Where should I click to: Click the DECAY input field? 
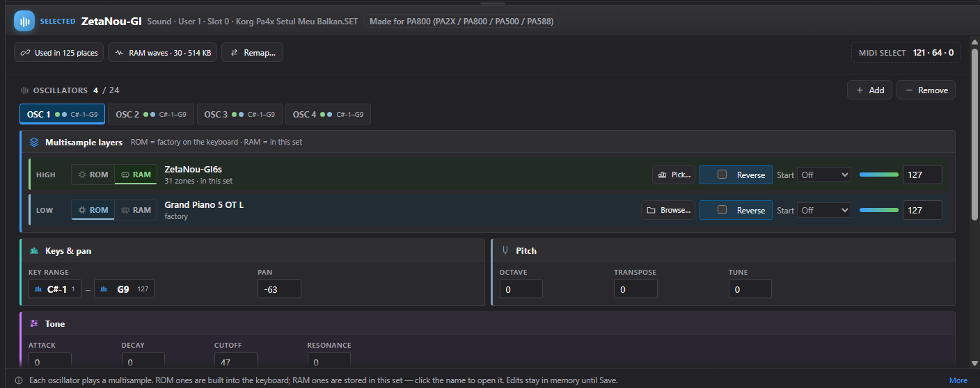click(143, 361)
